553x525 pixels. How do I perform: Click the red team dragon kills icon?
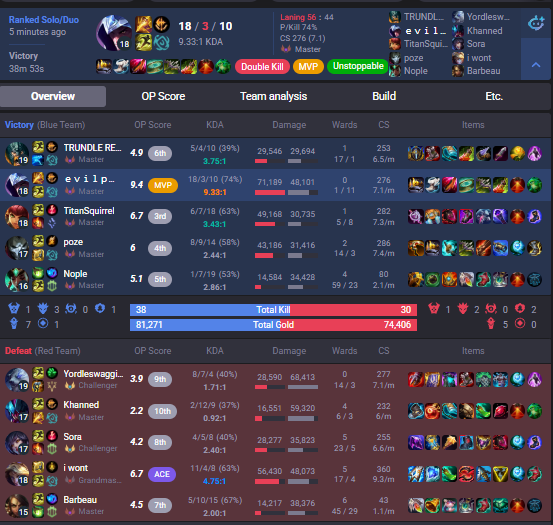463,309
